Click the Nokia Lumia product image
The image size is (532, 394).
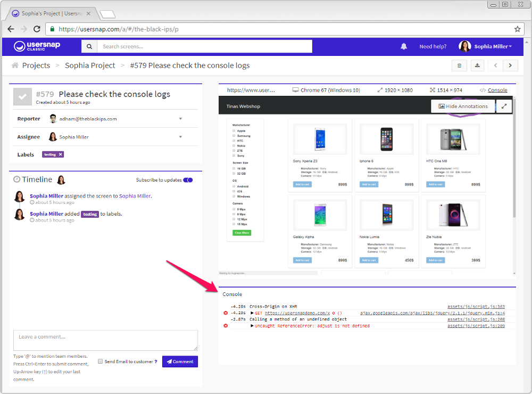click(x=387, y=214)
